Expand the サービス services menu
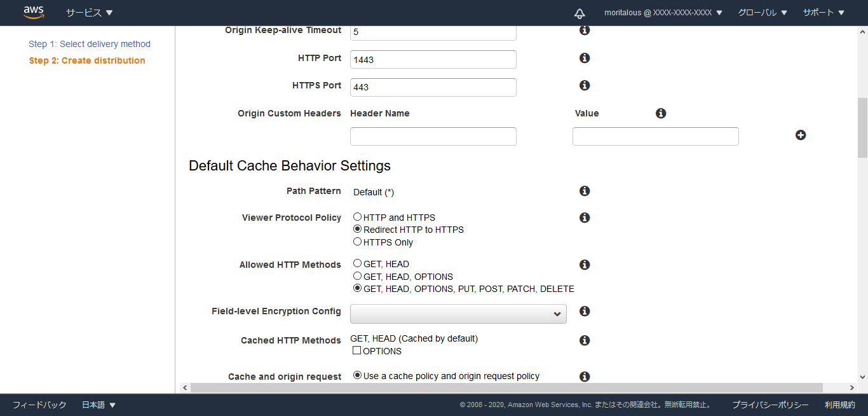Viewport: 868px width, 416px height. (89, 13)
